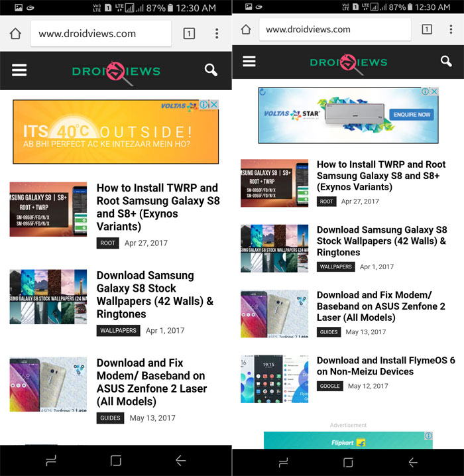Open left Galaxy S8 Stock Wallpapers article
464x476 pixels.
[154, 294]
